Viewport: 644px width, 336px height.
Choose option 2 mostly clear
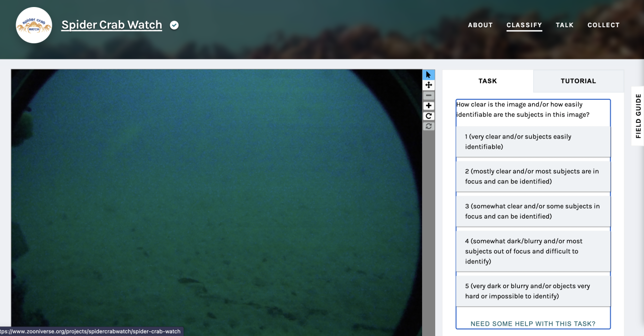tap(533, 176)
